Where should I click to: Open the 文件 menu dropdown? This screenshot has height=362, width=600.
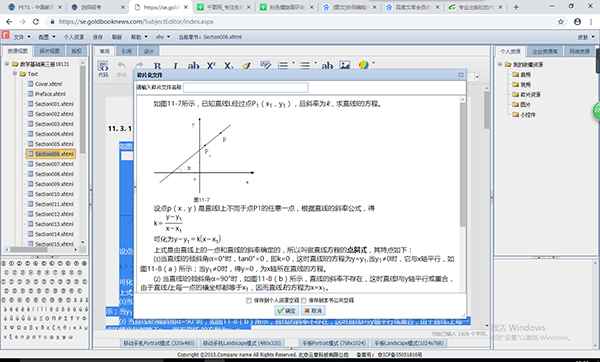click(22, 37)
